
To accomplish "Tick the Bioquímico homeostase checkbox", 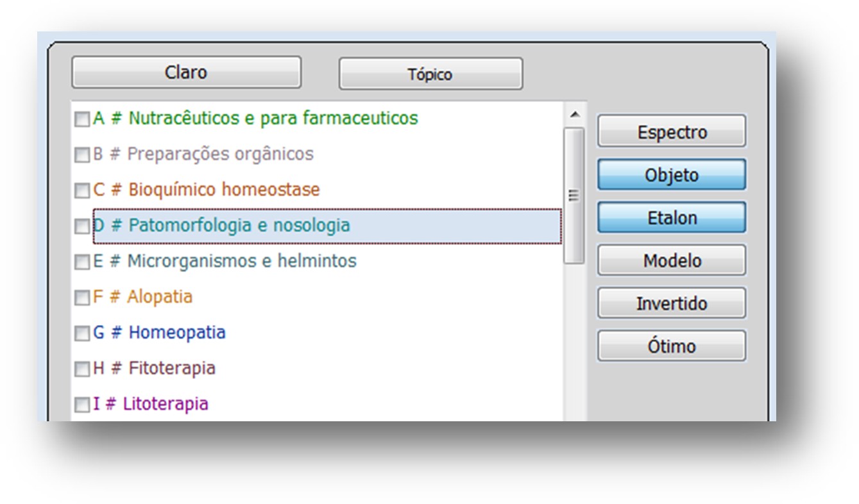I will coord(82,191).
